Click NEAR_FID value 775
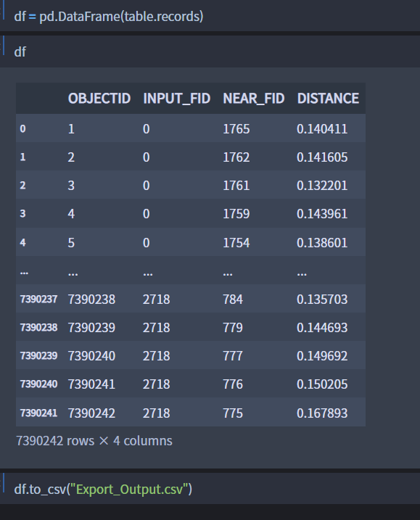Image resolution: width=420 pixels, height=520 pixels. pos(233,413)
